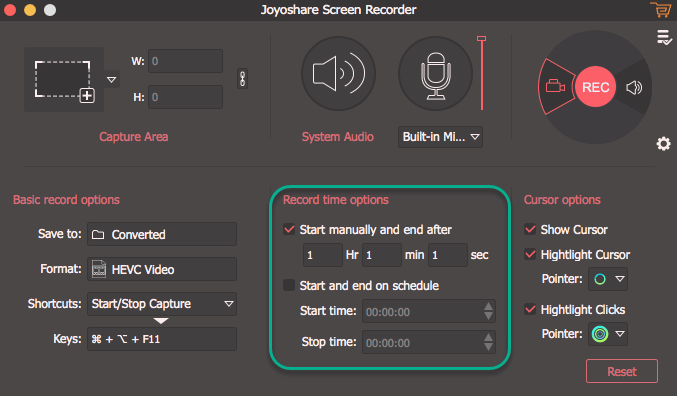This screenshot has height=396, width=677.
Task: Open the Shortcuts Start/Stop Capture dropdown
Action: pos(162,304)
